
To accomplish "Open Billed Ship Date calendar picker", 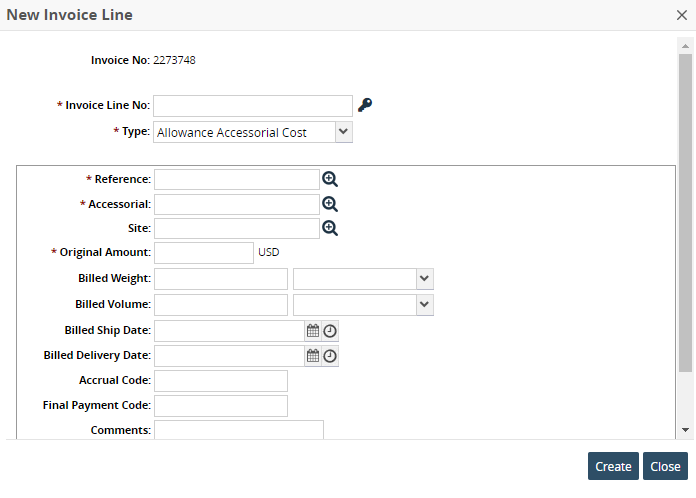I will [313, 331].
